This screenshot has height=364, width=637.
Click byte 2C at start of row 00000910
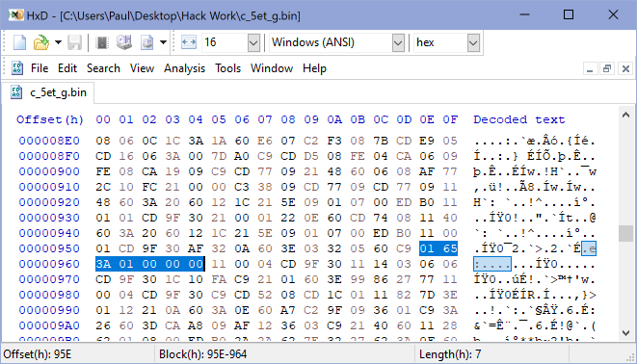coord(103,187)
